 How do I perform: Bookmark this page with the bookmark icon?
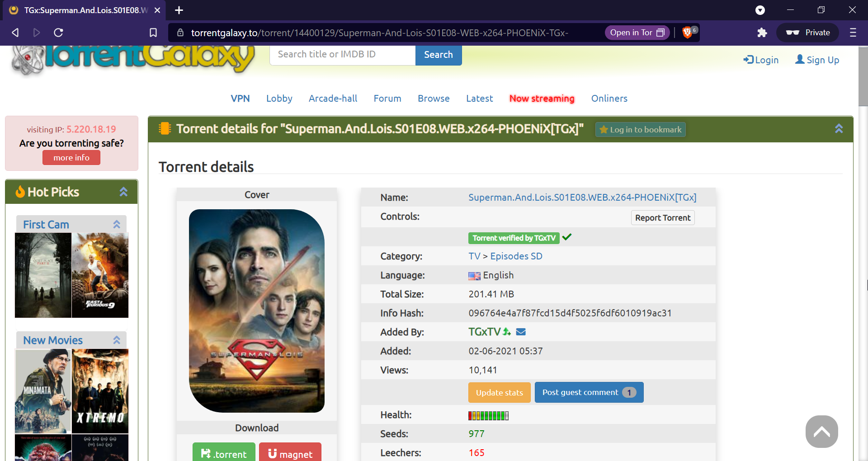tap(153, 33)
